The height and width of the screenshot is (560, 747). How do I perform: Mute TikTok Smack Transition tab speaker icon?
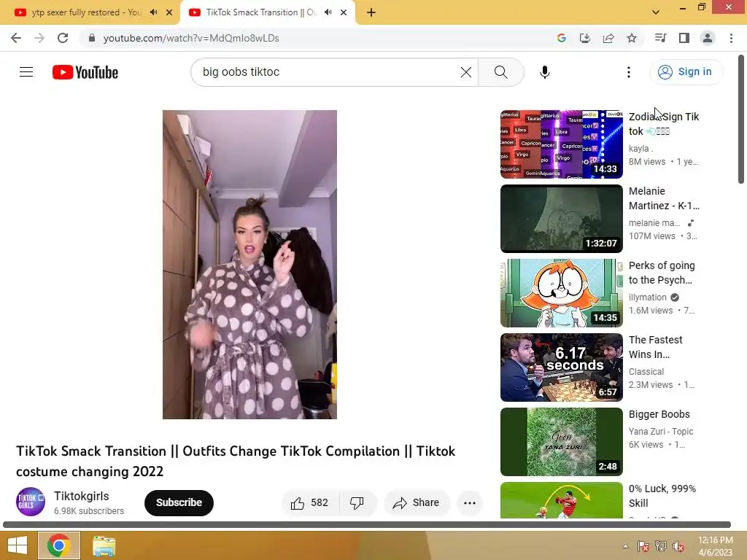[x=328, y=12]
